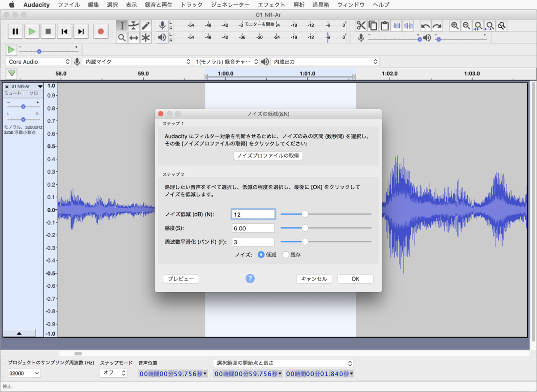This screenshot has width=537, height=392.
Task: Click the プレビュー button
Action: click(x=181, y=279)
